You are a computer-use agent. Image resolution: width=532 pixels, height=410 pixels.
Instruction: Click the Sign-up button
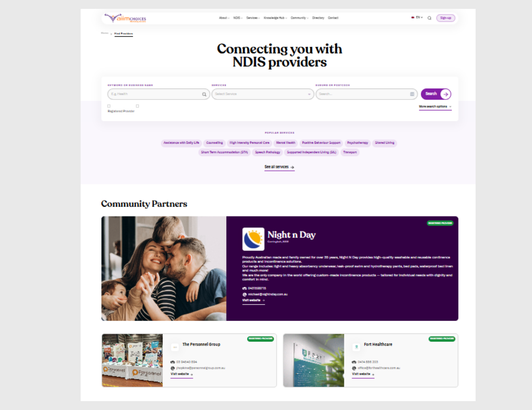(445, 18)
